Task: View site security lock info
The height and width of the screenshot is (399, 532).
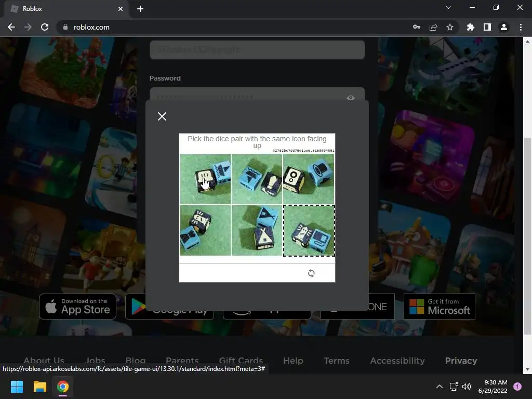Action: (x=65, y=27)
